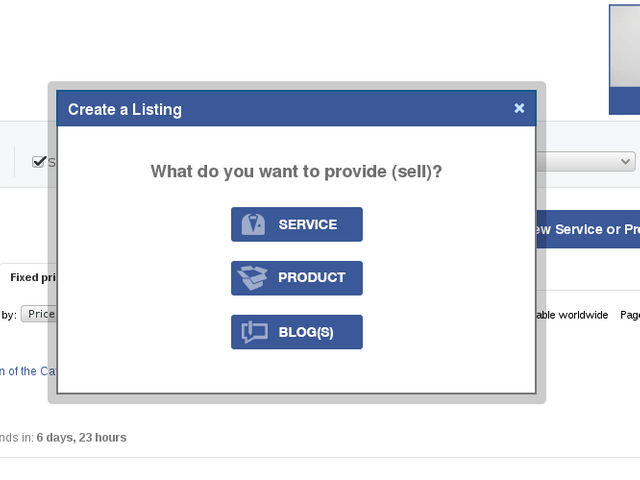Click the Create a Listing title text
This screenshot has width=640, height=480.
click(125, 109)
